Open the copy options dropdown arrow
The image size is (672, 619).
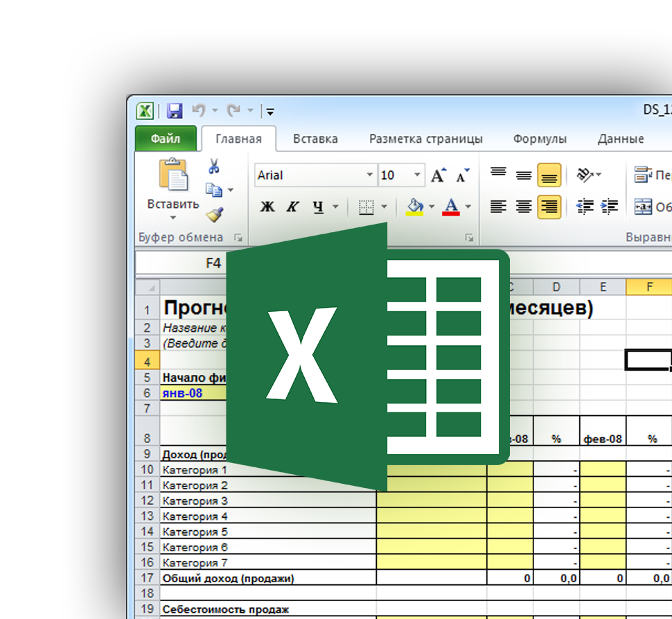pyautogui.click(x=231, y=190)
